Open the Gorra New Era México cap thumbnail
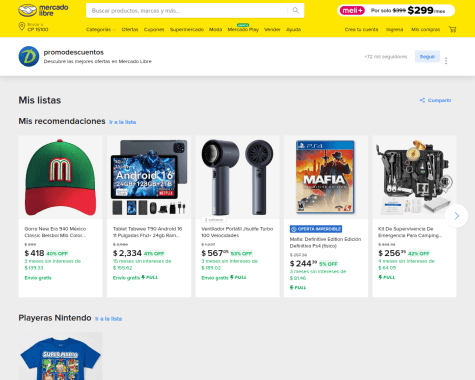 [60, 177]
